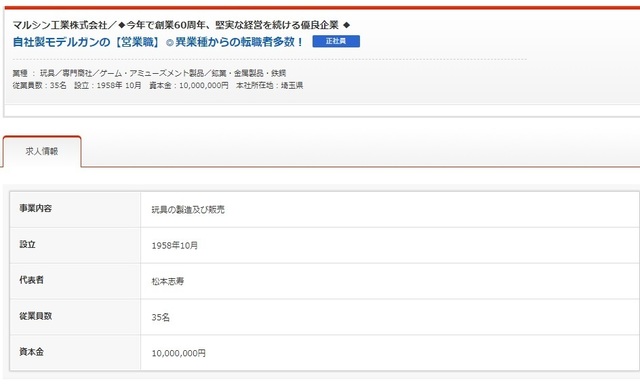The width and height of the screenshot is (640, 384).
Task: Click the 設立：1958年 10月 summary text
Action: click(x=108, y=85)
